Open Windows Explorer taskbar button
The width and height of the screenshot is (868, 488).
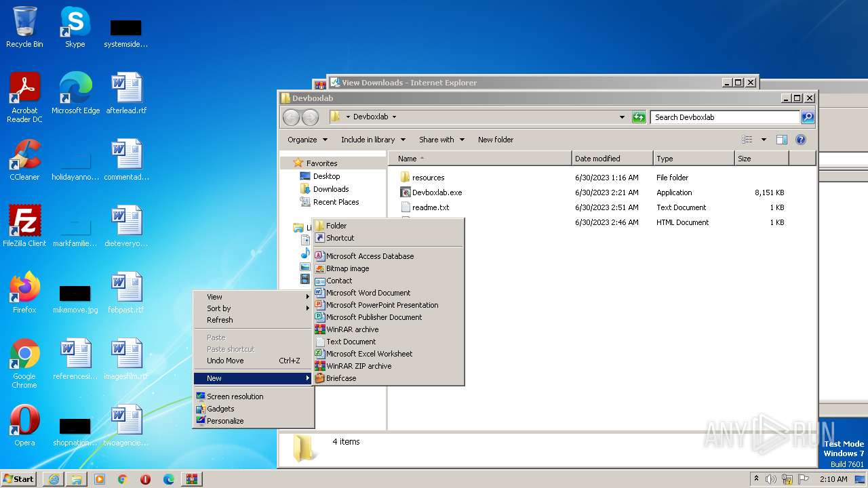coord(77,479)
